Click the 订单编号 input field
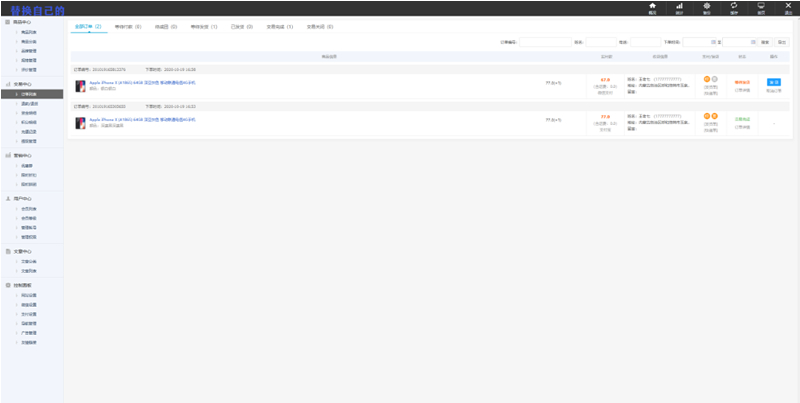This screenshot has width=800, height=403. (x=544, y=42)
